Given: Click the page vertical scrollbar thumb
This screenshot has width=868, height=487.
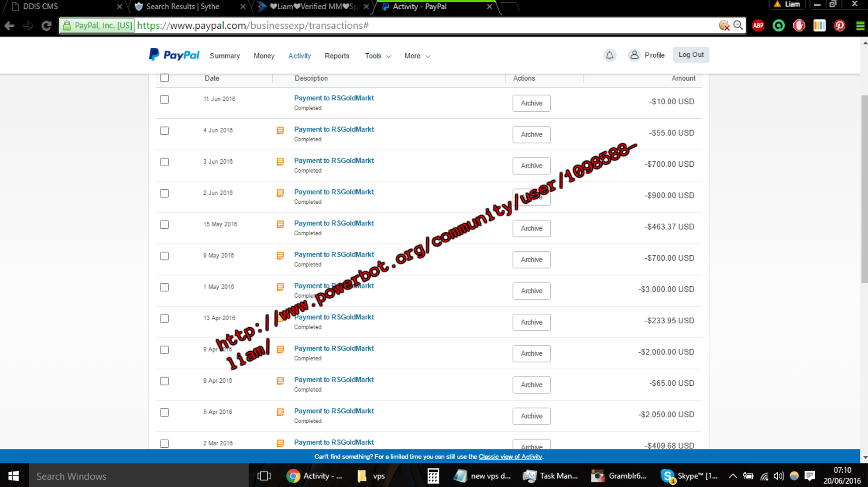Looking at the screenshot, I should (864, 189).
